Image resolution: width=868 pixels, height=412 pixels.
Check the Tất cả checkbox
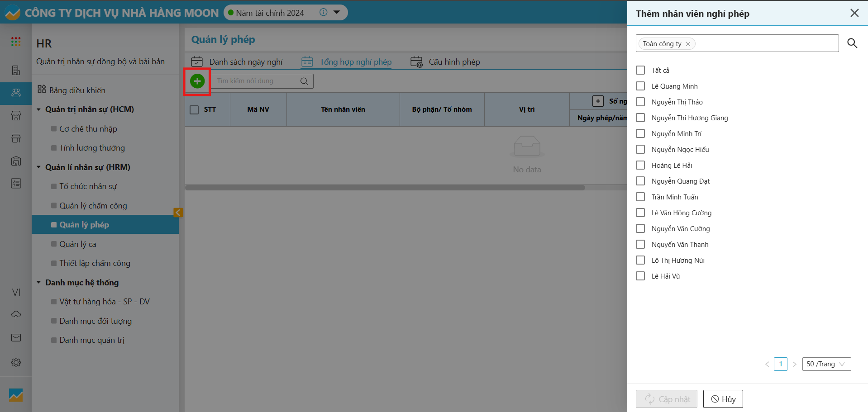point(640,70)
